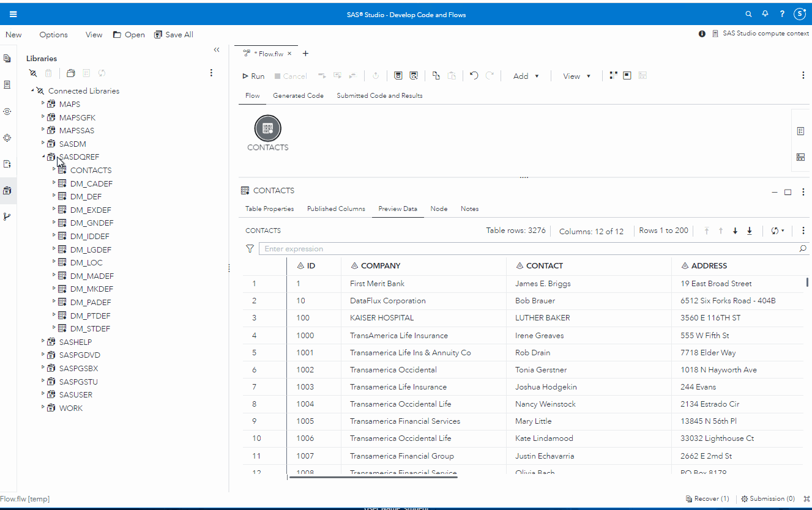Open the user profile avatar
Viewport: 812px width, 510px height.
(x=800, y=14)
